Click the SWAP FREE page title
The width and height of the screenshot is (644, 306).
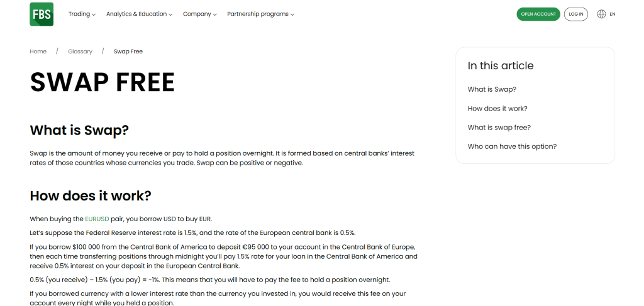[x=103, y=82]
